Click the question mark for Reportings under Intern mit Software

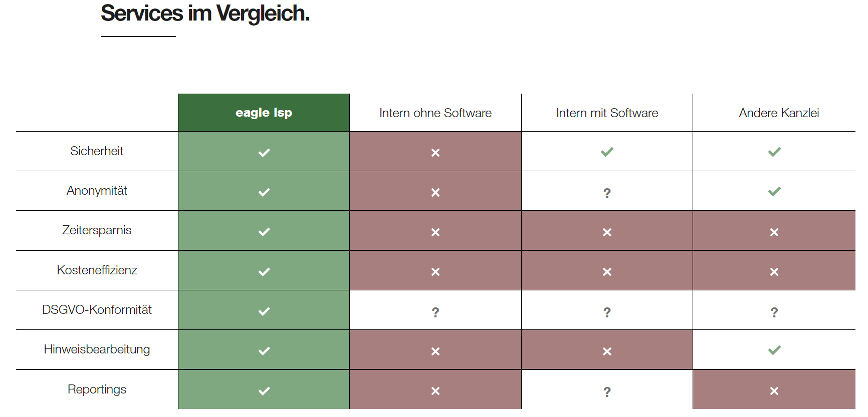point(607,391)
